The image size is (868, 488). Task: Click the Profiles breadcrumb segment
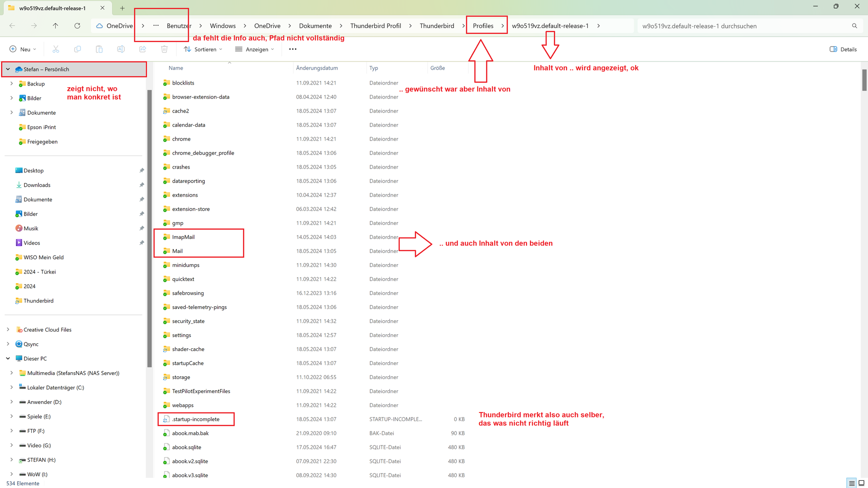click(483, 26)
